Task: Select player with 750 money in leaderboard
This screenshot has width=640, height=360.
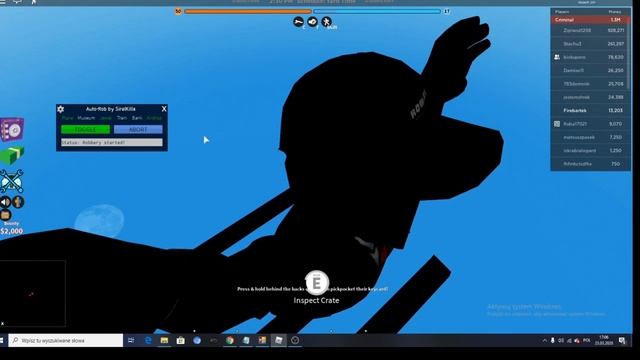Action: [590, 164]
